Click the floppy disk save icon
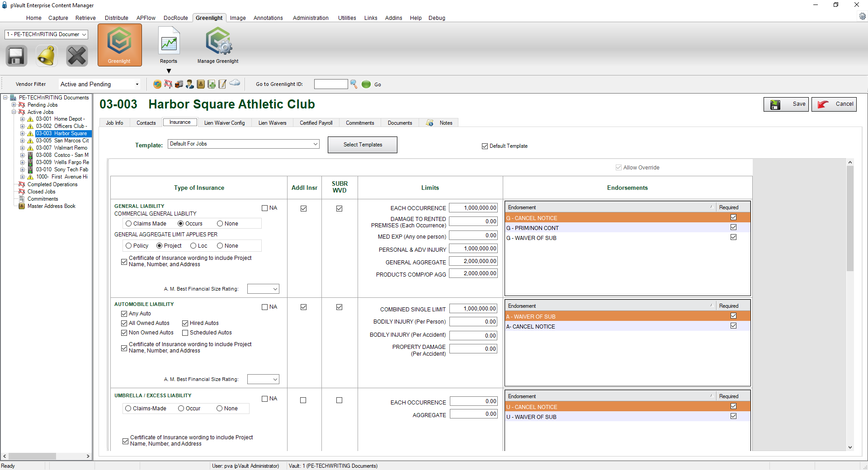The image size is (868, 470). pos(16,56)
